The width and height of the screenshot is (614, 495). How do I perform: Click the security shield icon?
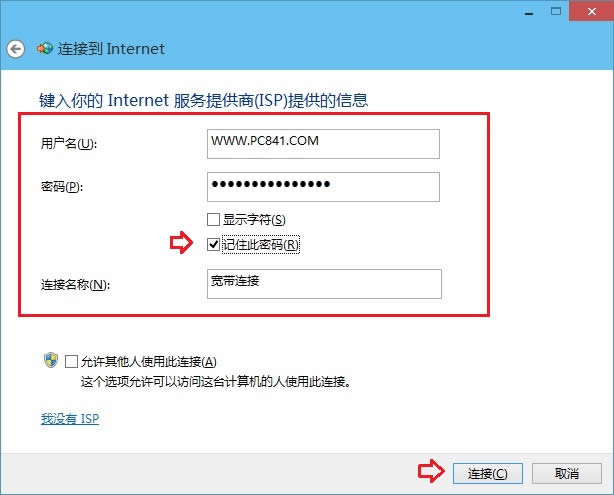tap(50, 360)
